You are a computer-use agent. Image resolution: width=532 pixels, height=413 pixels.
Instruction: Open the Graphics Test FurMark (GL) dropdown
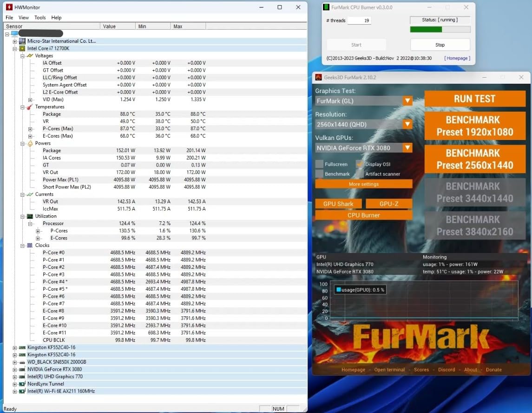pos(407,101)
